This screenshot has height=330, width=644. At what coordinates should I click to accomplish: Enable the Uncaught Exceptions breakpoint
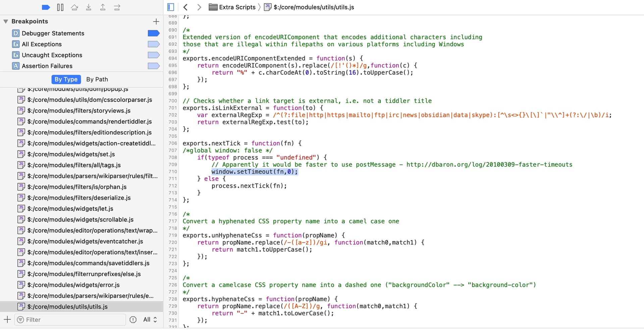coord(153,55)
